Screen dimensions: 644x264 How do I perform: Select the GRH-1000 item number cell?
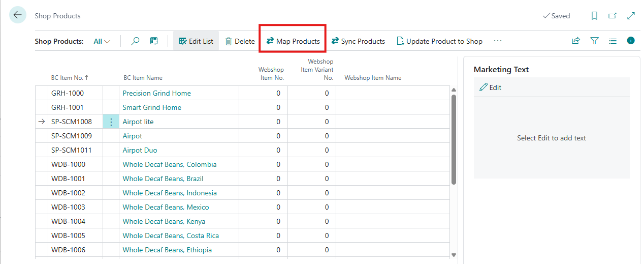pos(75,93)
